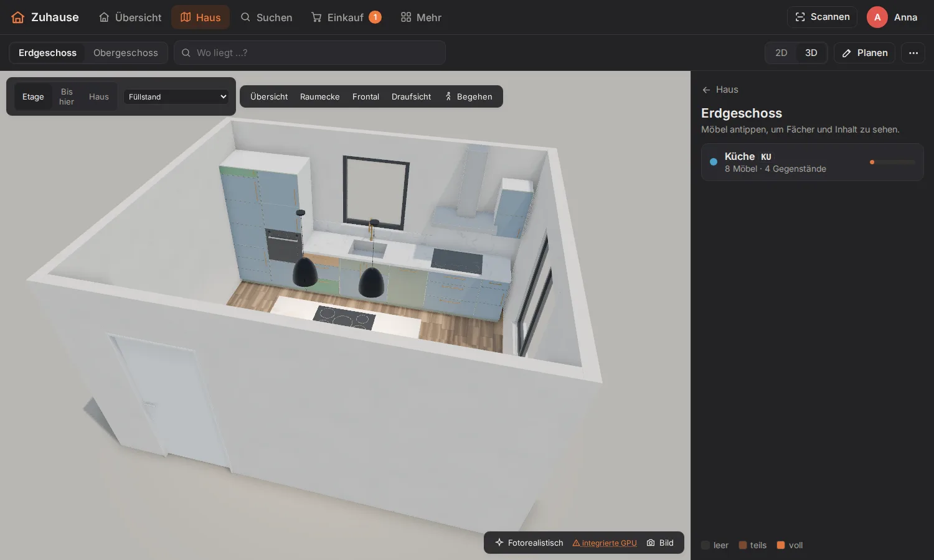934x560 pixels.
Task: Choose the Draufsicht camera view
Action: click(x=411, y=96)
